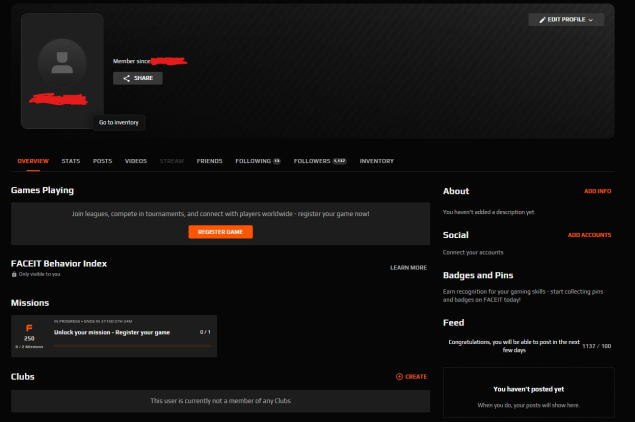
Task: Click the share icon beside Share
Action: click(126, 78)
